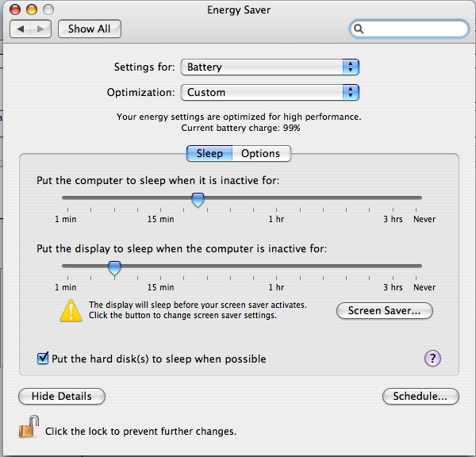476x457 pixels.
Task: Click the yellow warning triangle icon
Action: click(71, 311)
